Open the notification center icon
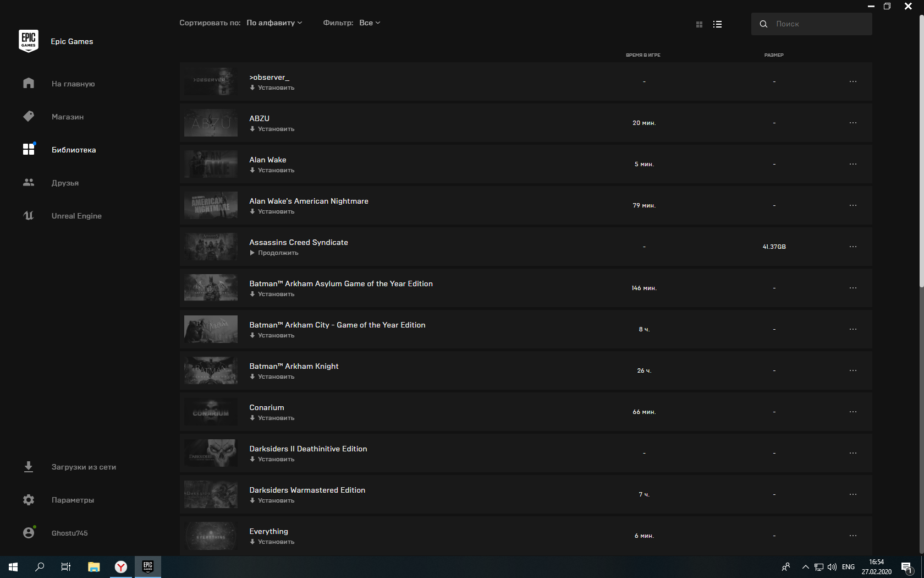Viewport: 924px width, 578px height. point(907,567)
